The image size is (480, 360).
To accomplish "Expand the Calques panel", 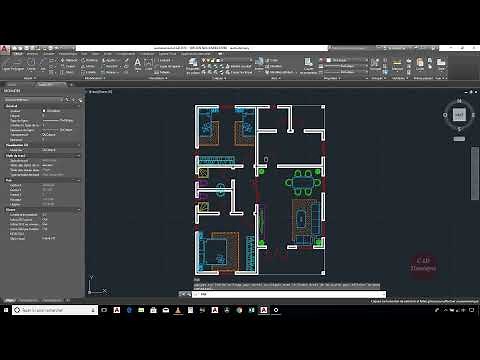I will click(x=219, y=78).
